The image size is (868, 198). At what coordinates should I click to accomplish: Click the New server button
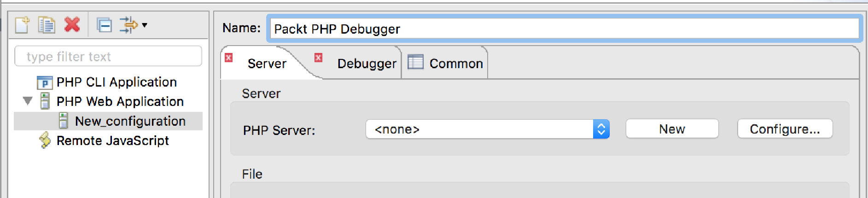(x=672, y=129)
